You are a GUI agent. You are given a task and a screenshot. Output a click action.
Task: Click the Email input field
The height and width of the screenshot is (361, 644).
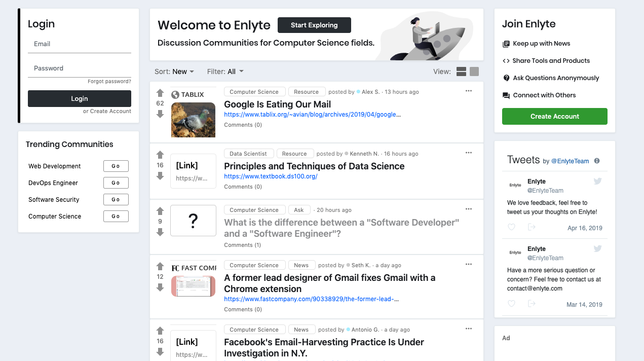80,44
